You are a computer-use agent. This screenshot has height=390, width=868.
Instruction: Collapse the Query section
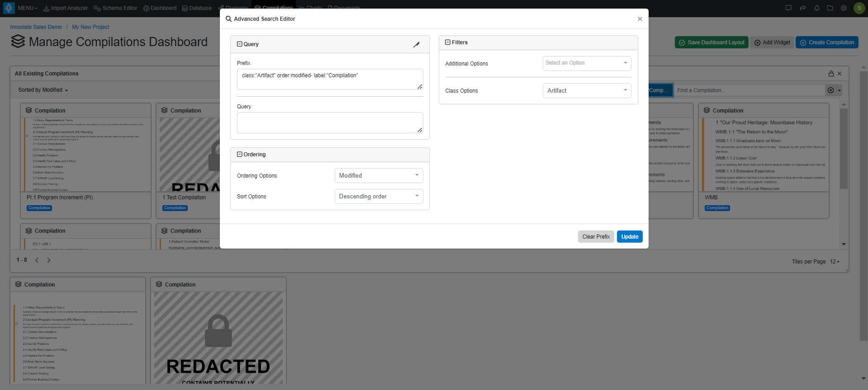click(240, 44)
